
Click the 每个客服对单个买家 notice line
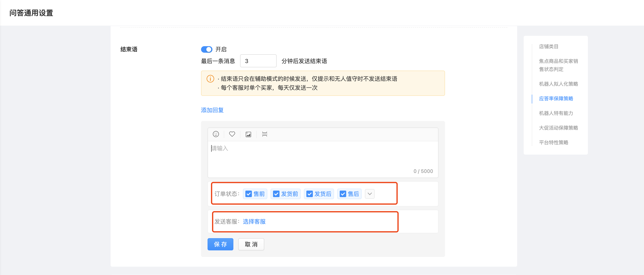point(268,88)
